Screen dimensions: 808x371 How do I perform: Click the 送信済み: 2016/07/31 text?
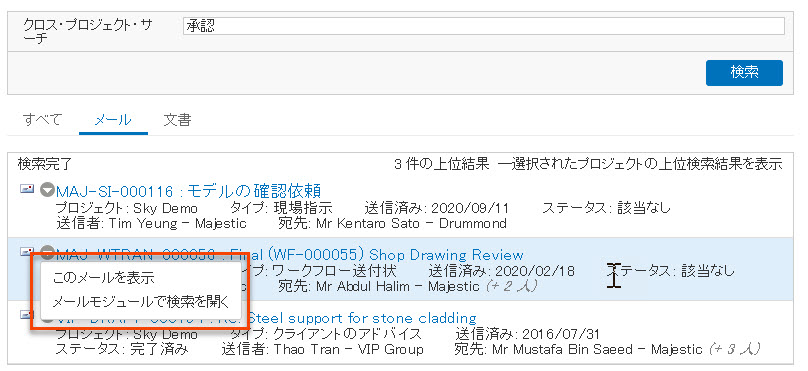pyautogui.click(x=528, y=334)
